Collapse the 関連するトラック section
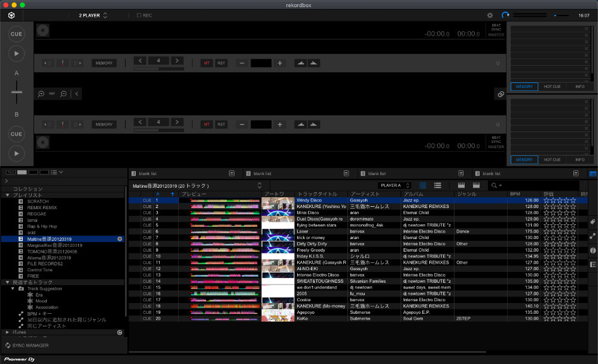Image resolution: width=598 pixels, height=364 pixels. click(7, 283)
